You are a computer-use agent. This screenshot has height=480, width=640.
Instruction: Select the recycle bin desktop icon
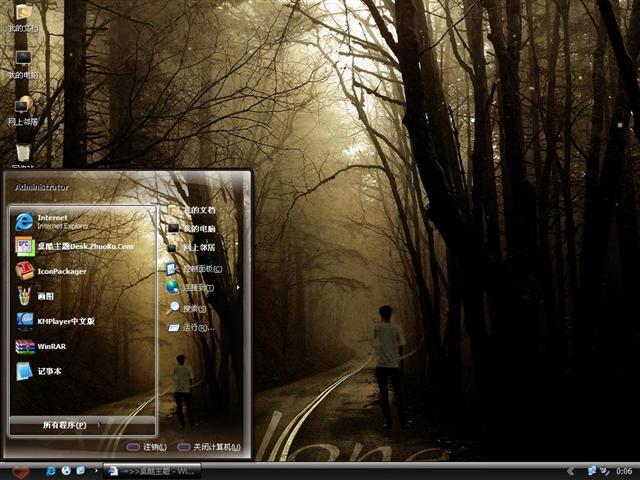(x=23, y=155)
